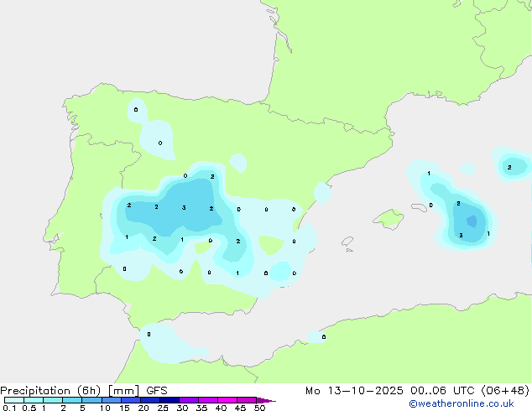Click the 0.1 to 0.5 mm legend swatch
532x411 pixels.
(x=14, y=400)
